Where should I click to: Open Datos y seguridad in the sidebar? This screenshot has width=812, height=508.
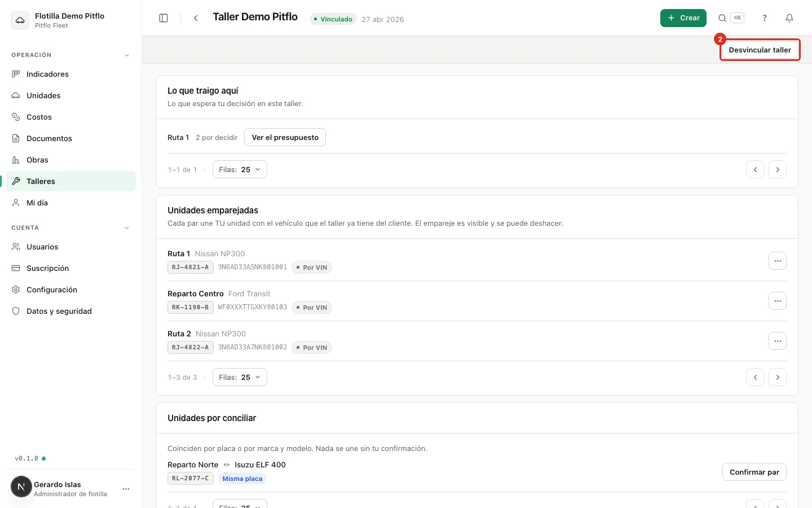point(71,311)
